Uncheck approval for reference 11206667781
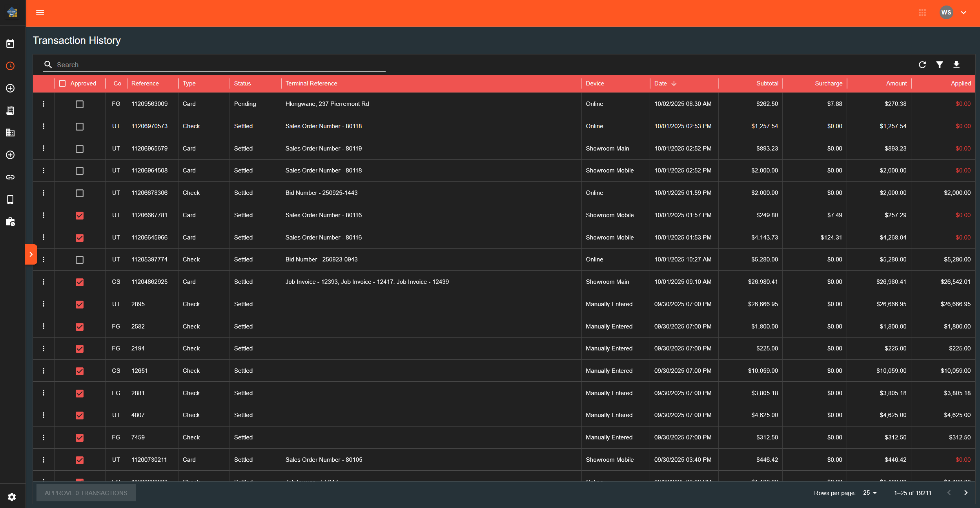Screen dimensions: 980x508 click(80, 215)
